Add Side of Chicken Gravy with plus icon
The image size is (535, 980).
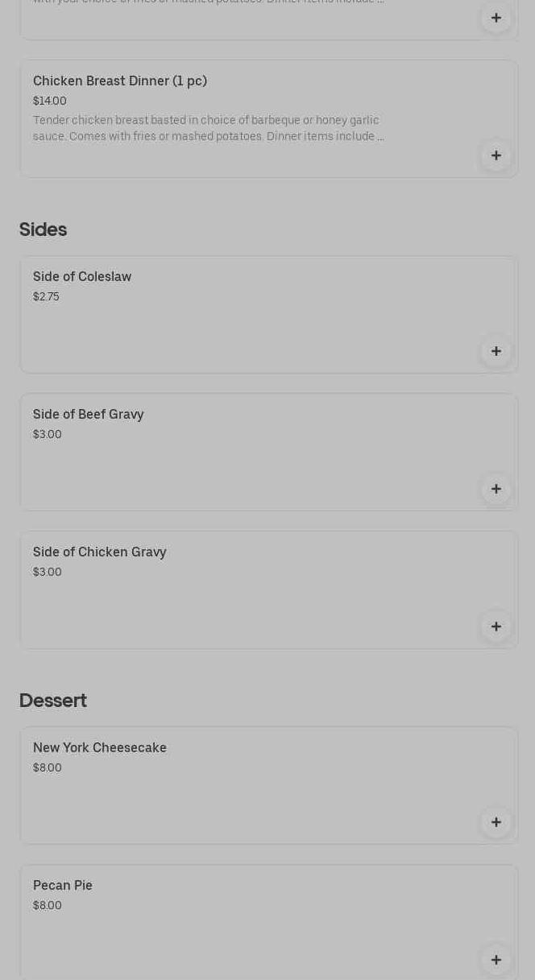coord(496,626)
